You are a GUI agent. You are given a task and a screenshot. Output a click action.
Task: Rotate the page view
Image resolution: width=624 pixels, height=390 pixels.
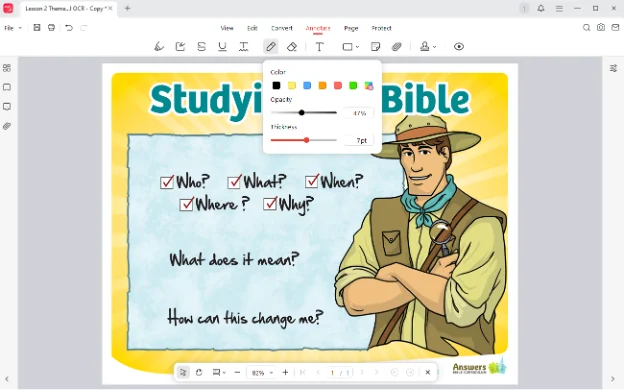coord(199,372)
